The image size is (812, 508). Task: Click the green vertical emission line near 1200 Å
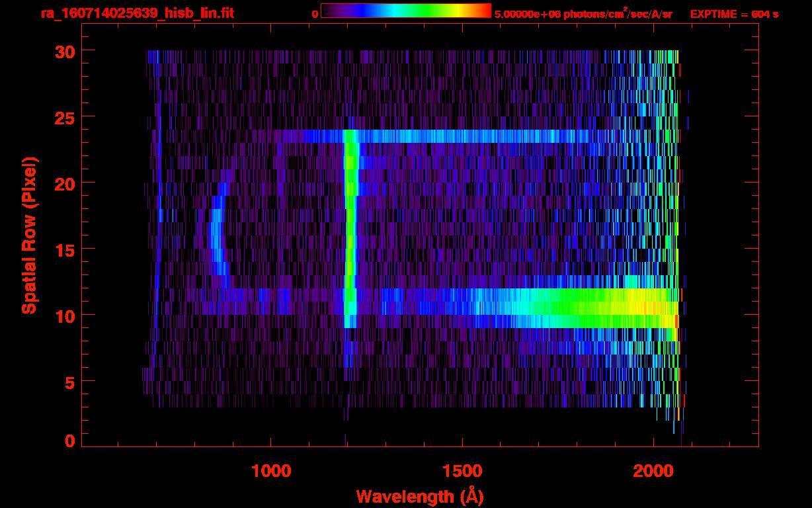pos(351,232)
